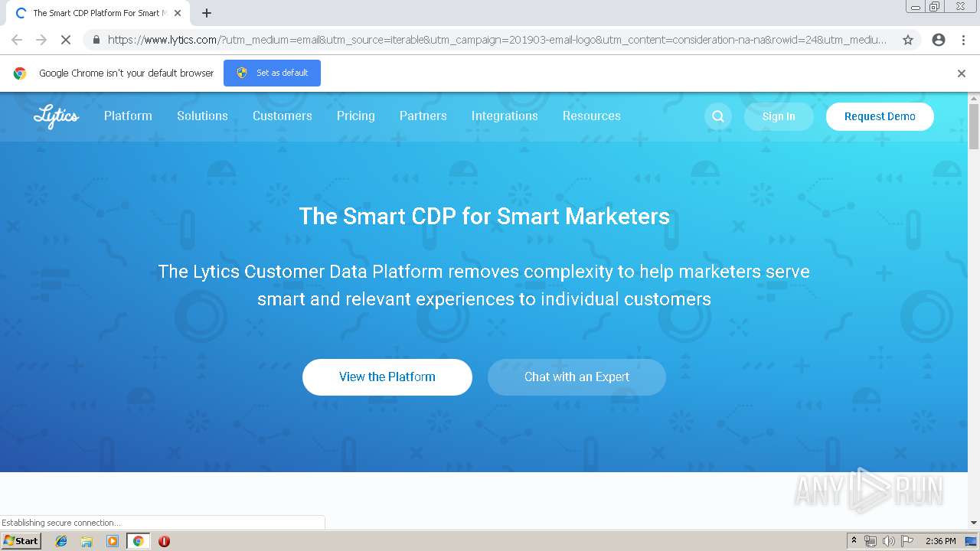
Task: Click Chat with an Expert button
Action: 577,377
